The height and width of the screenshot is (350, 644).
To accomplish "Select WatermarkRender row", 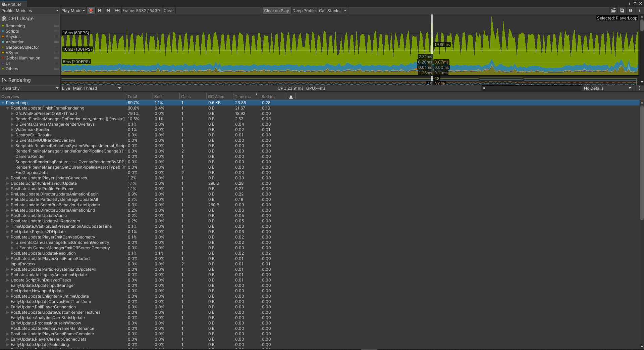I will (x=320, y=130).
